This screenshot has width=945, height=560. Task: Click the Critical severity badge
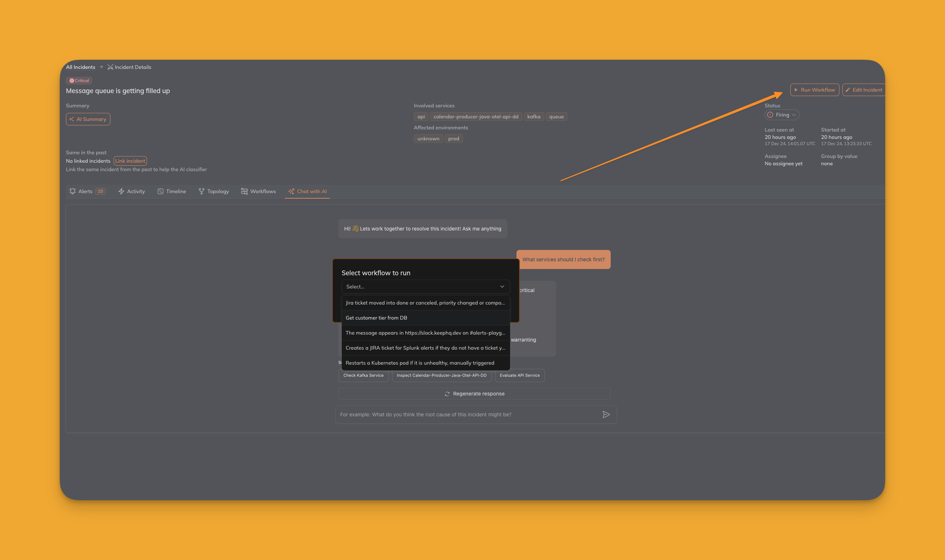(x=79, y=80)
